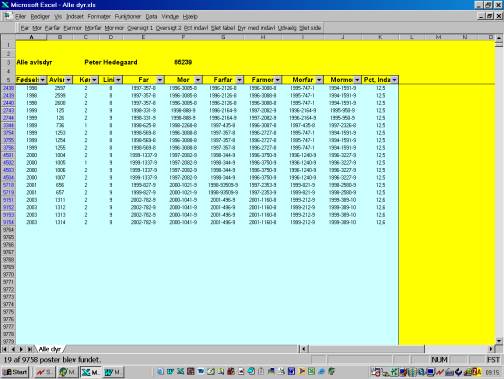Open the Hjælp menu
Viewport: 504px width, 379px height.
190,16
